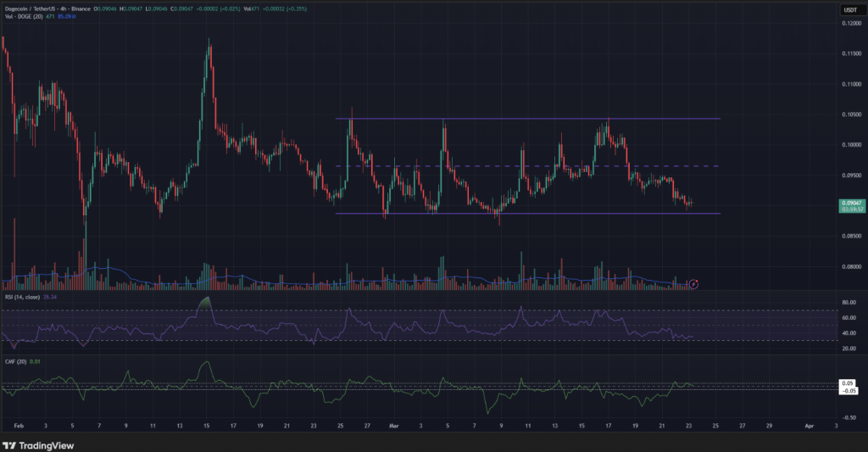Click the -0.05 CMF level label
The width and height of the screenshot is (868, 452).
[x=849, y=390]
